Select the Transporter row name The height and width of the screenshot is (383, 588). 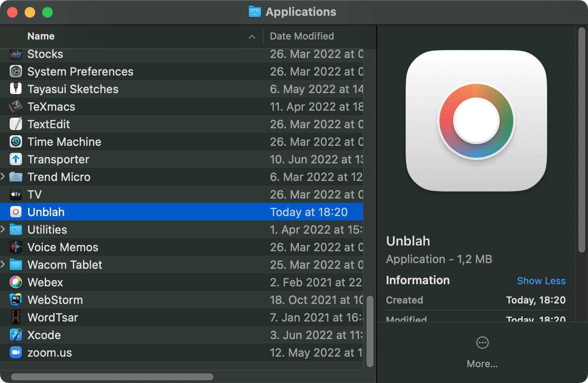tap(58, 159)
